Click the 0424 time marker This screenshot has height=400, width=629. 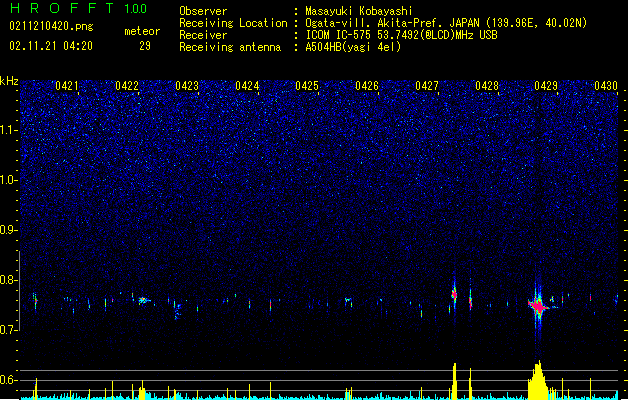(247, 86)
